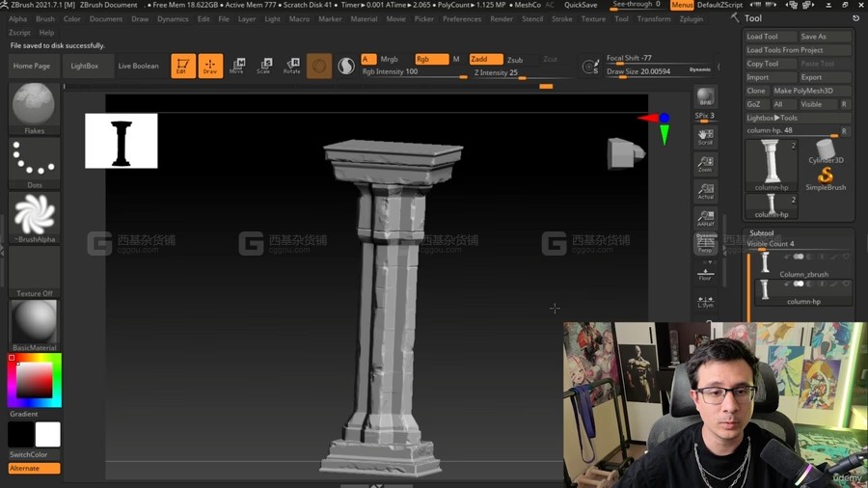Click the large column-hp tool thumbnail
Viewport: 868px width, 488px height.
click(x=772, y=165)
